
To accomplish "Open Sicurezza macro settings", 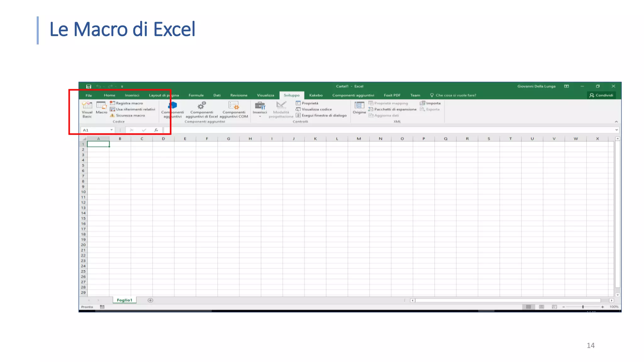I will click(127, 115).
